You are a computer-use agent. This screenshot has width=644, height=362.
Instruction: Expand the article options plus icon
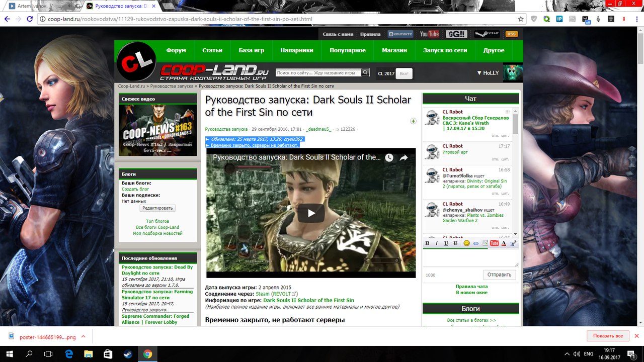pos(413,121)
